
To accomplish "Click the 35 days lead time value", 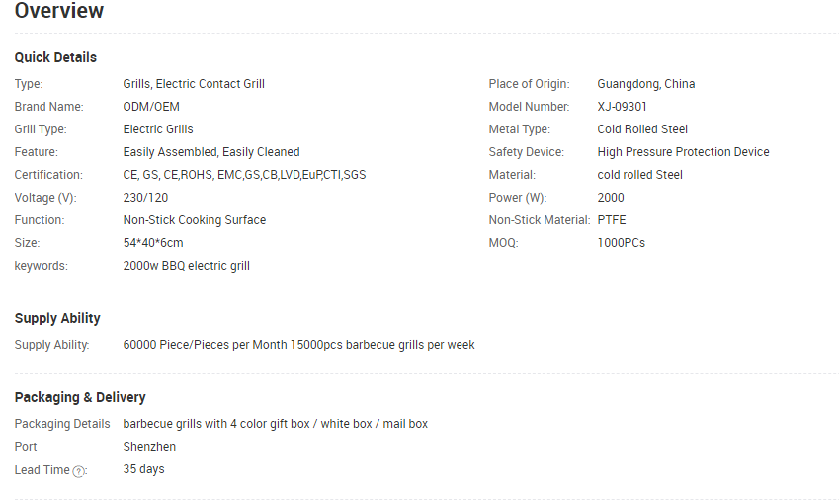I will 143,469.
